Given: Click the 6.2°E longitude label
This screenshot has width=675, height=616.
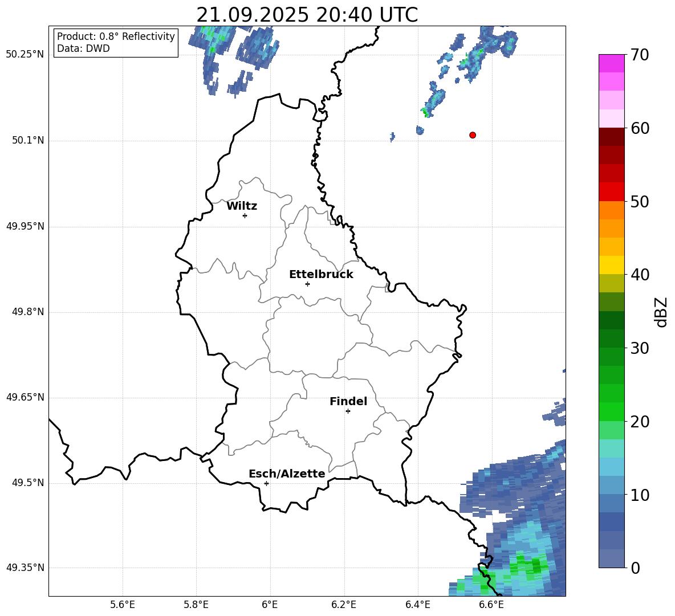Looking at the screenshot, I should (344, 605).
